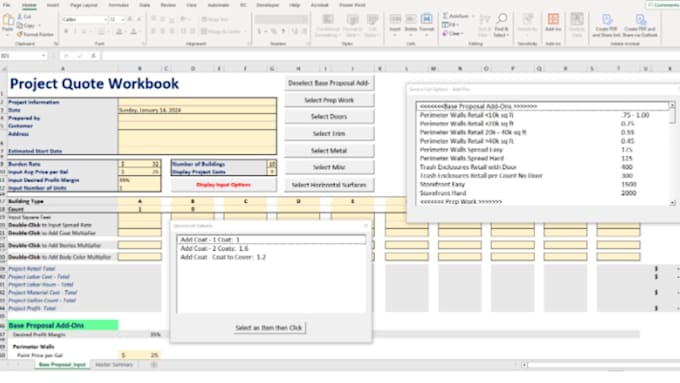Click Display Input Options red button
The width and height of the screenshot is (680, 383).
pyautogui.click(x=223, y=185)
